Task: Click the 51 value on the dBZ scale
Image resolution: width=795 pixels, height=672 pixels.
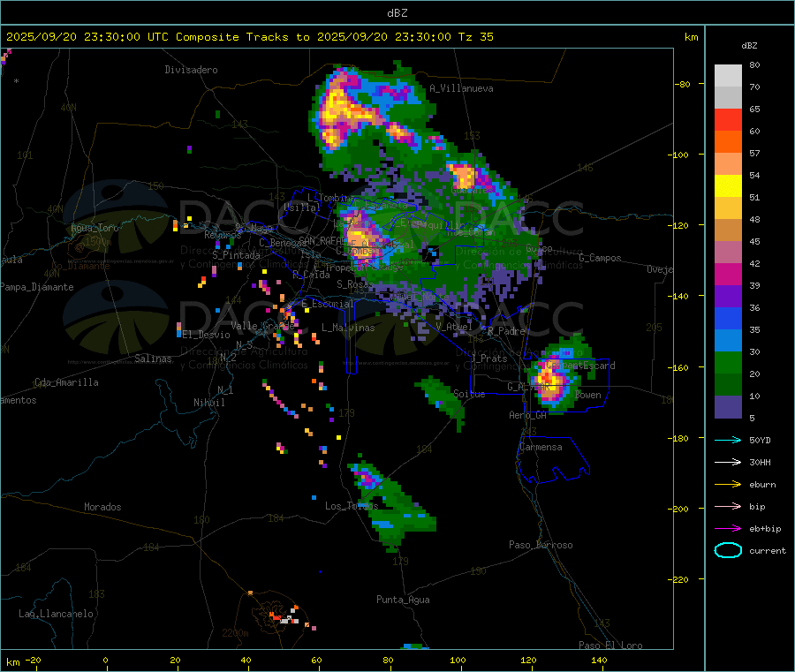Action: [x=754, y=197]
